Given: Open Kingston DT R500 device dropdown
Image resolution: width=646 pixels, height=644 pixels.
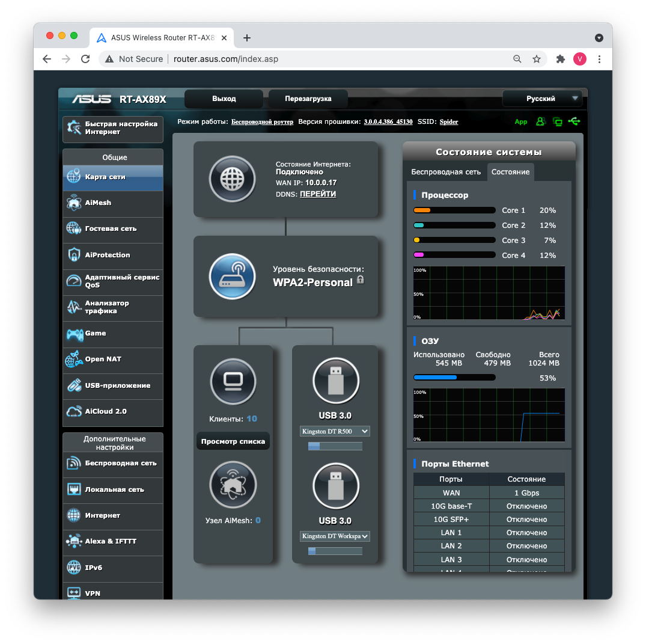Looking at the screenshot, I should (x=335, y=431).
